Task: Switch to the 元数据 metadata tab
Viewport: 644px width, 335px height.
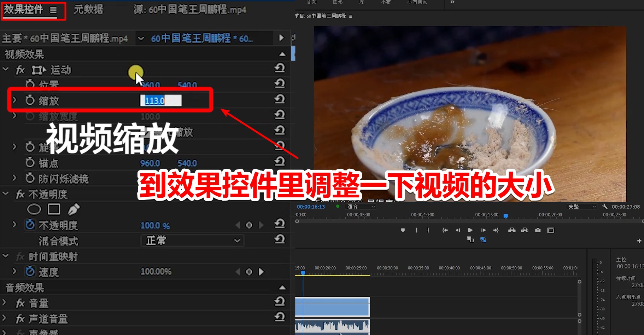Action: [x=88, y=10]
